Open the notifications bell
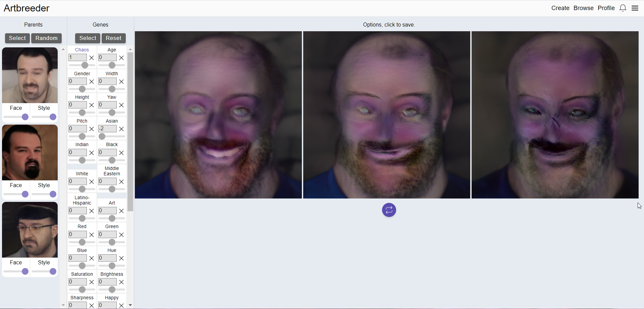 coord(623,8)
